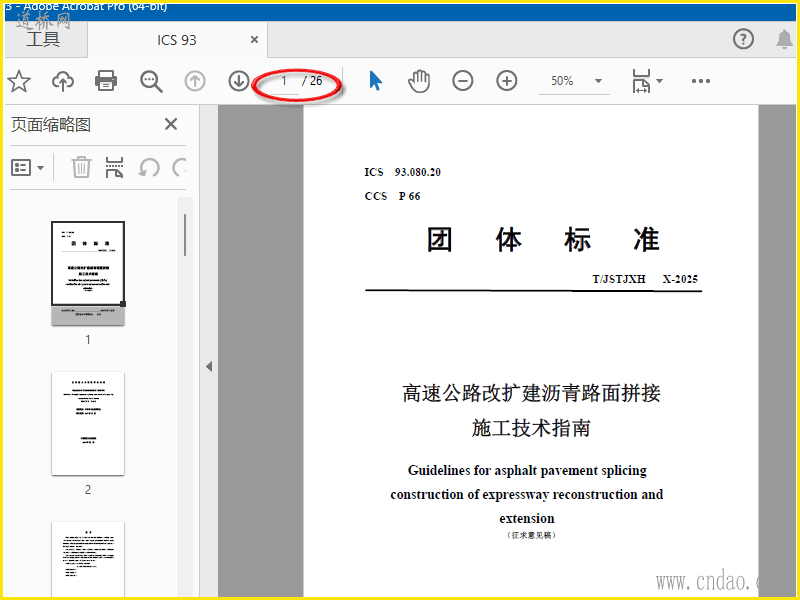Click the page count '/ 26' text
Image resolution: width=800 pixels, height=600 pixels.
tap(312, 81)
